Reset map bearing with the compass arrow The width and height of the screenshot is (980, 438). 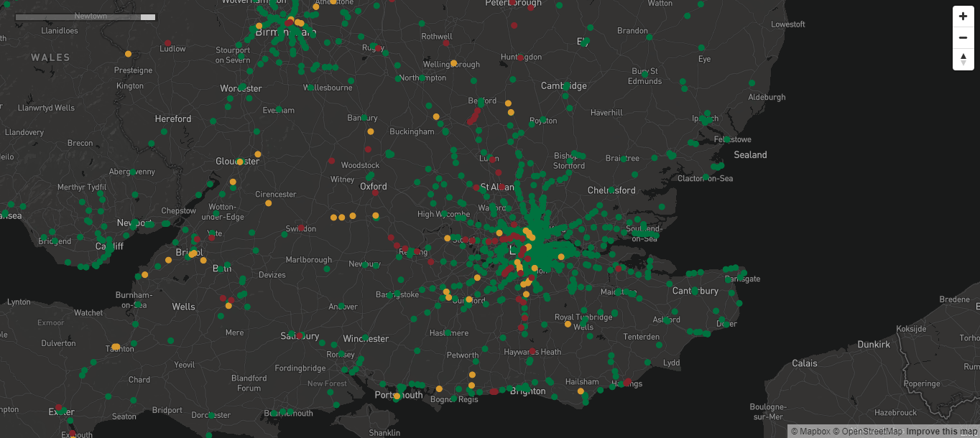pyautogui.click(x=963, y=59)
